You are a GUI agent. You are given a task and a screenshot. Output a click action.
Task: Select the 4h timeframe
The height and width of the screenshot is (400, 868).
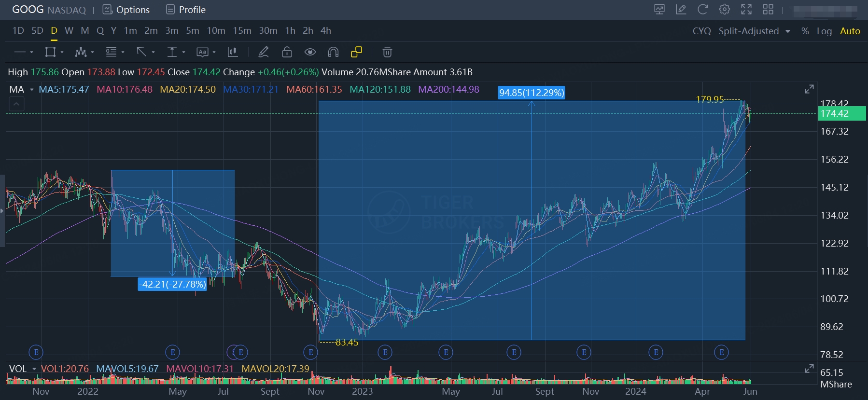click(x=326, y=31)
